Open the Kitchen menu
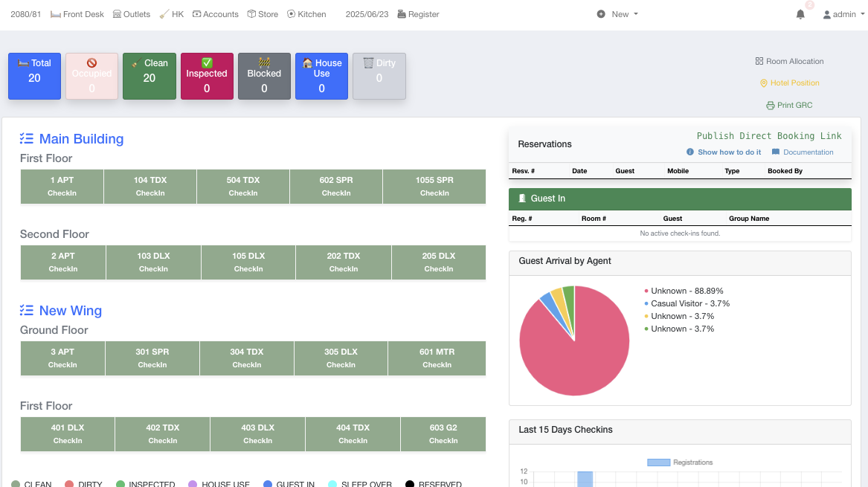This screenshot has height=487, width=868. tap(306, 14)
